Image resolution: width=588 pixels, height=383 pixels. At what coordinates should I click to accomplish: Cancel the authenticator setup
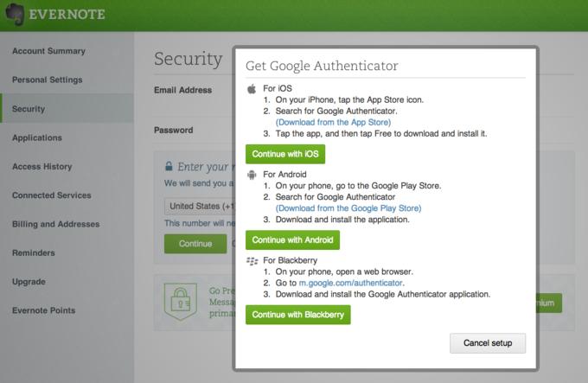coord(488,343)
